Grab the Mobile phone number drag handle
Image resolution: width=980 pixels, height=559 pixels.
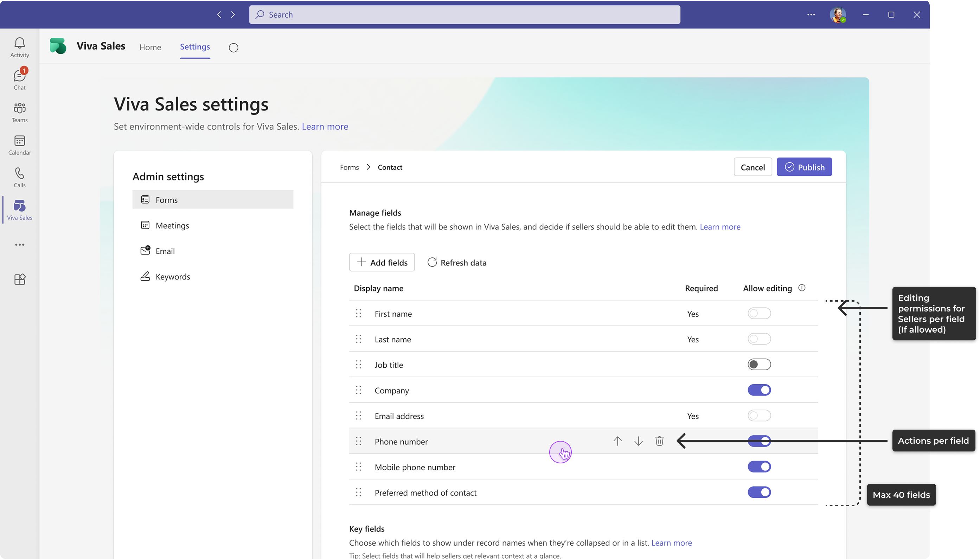(358, 467)
